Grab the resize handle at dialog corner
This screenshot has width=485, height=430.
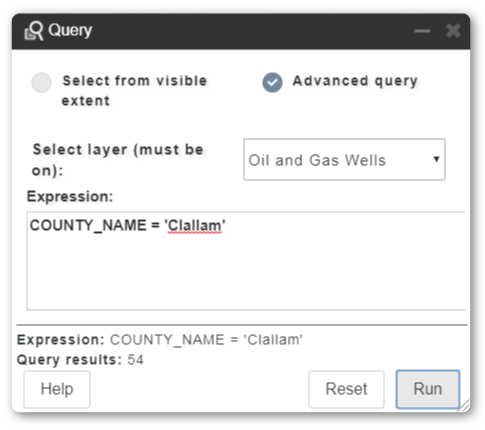click(x=464, y=406)
